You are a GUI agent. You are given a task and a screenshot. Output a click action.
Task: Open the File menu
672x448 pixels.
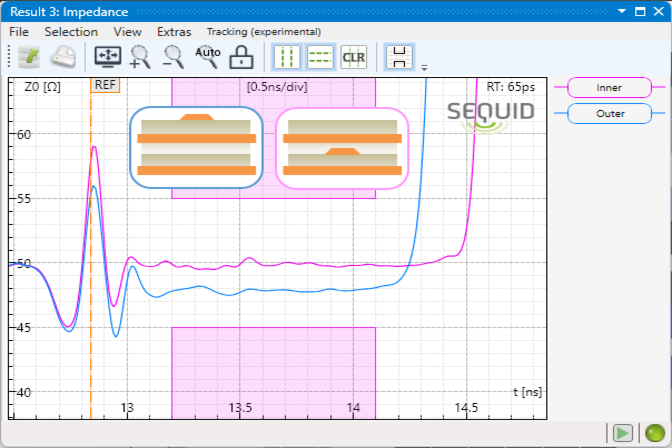[x=19, y=32]
